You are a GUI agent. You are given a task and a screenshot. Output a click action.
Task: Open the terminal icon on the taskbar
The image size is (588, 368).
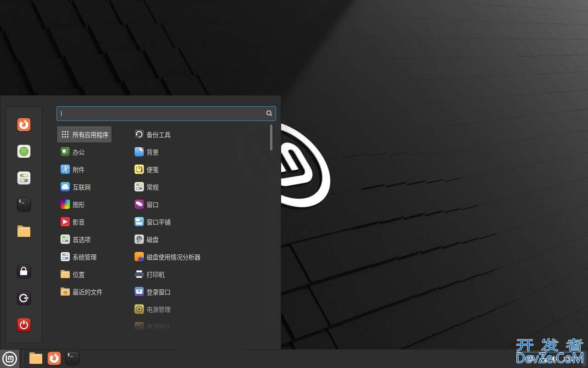tap(73, 358)
